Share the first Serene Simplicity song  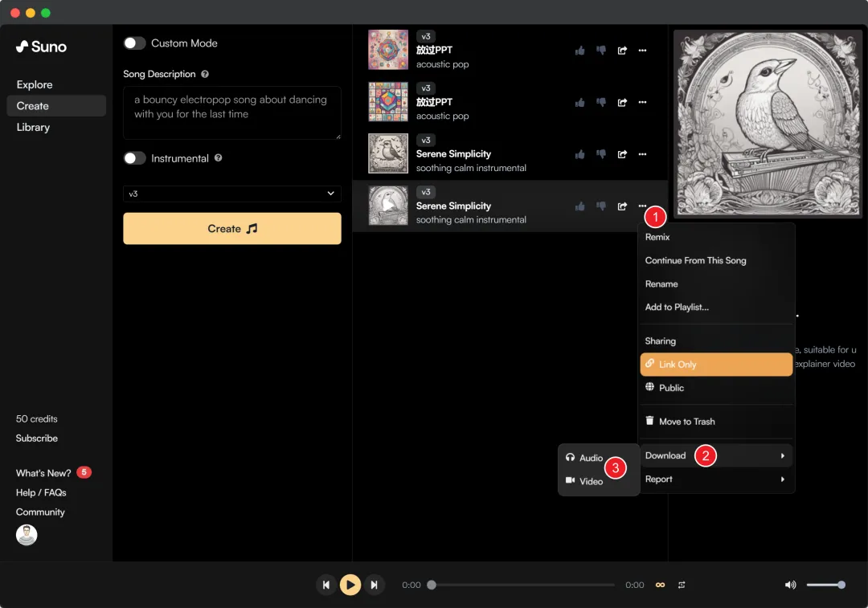tap(622, 154)
